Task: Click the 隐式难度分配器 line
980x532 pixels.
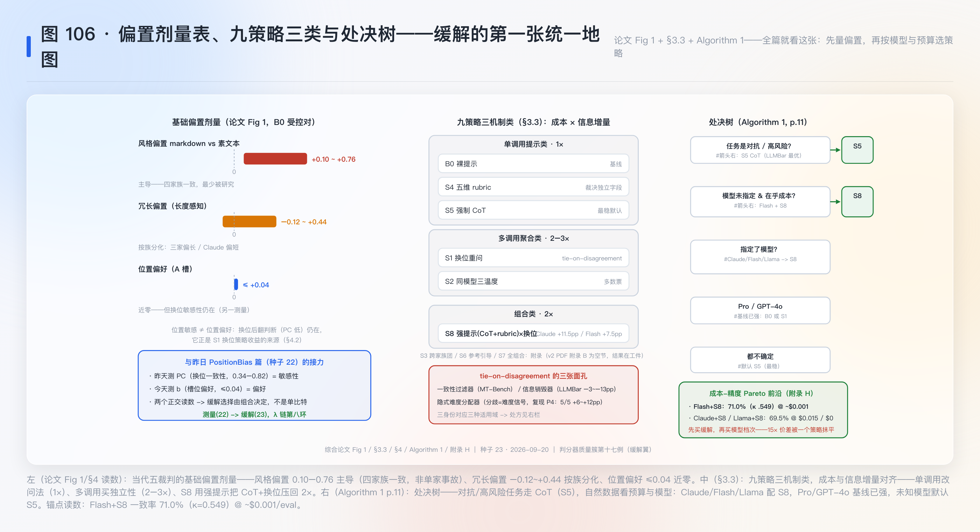Action: pos(519,402)
